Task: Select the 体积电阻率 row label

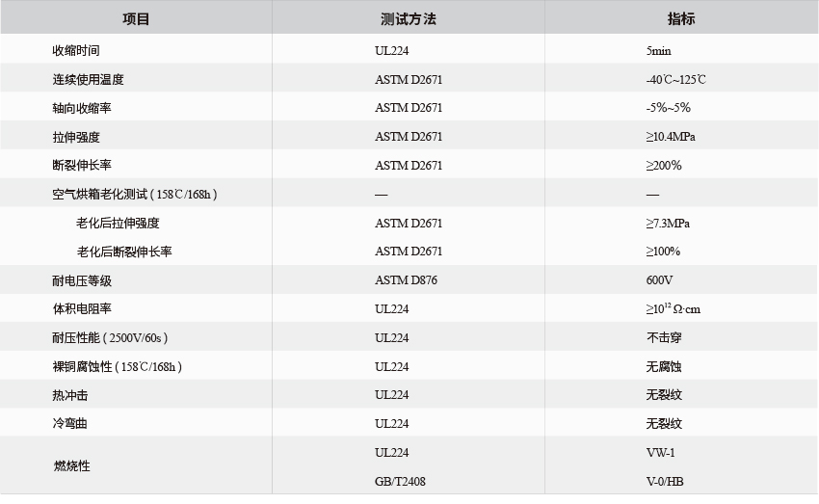Action: (82, 309)
